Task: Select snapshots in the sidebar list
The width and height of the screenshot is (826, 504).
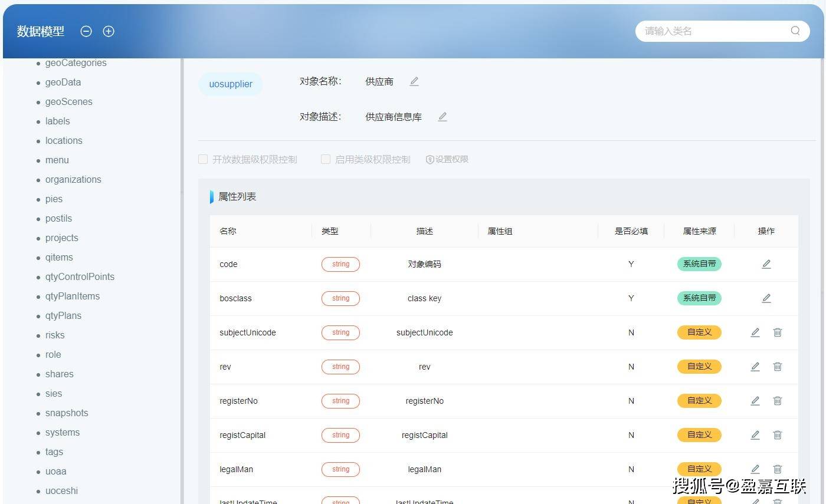Action: pyautogui.click(x=66, y=413)
